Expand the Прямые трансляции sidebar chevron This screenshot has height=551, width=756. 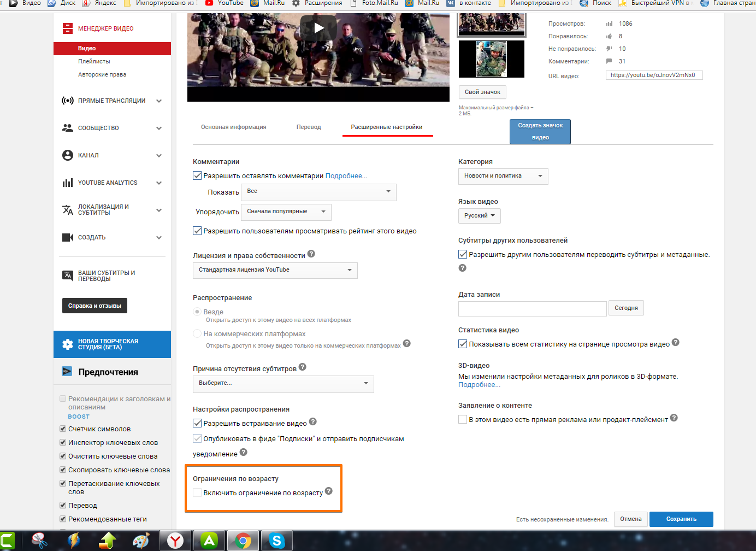(x=159, y=101)
